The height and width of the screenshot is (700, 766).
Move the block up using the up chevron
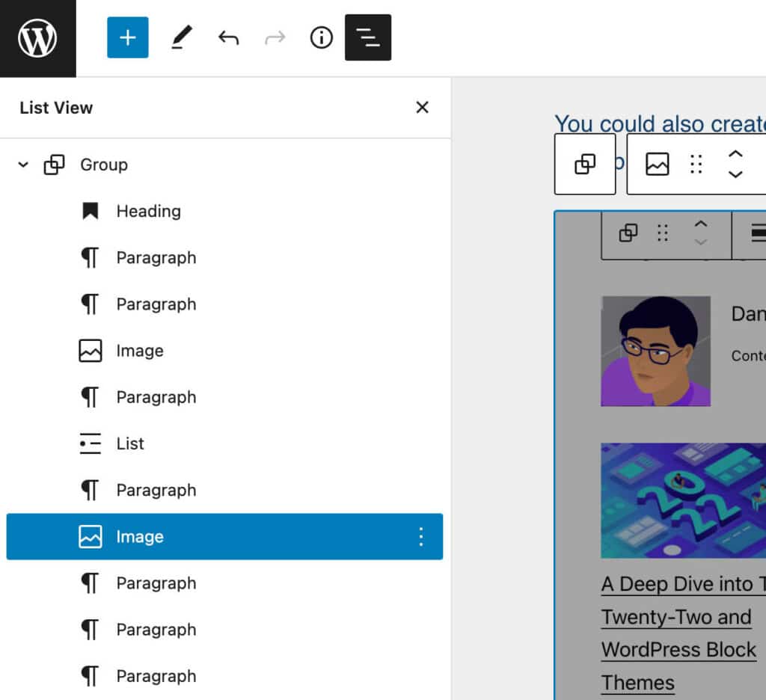click(x=735, y=155)
